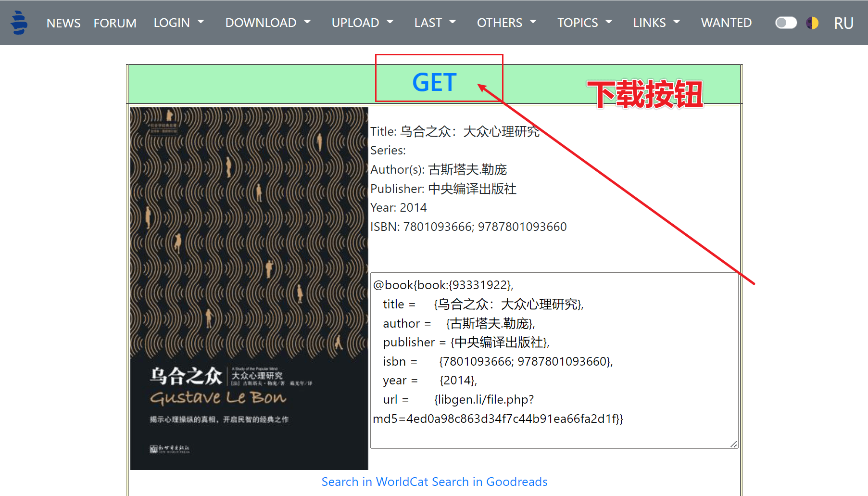
Task: Click the md5 hash line in citation
Action: 498,419
